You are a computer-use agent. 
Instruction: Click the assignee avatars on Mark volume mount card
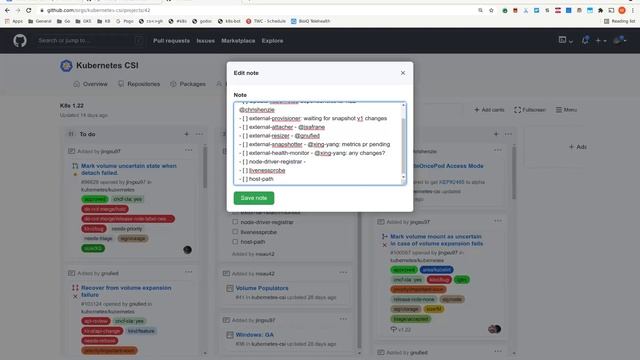pos(494,329)
